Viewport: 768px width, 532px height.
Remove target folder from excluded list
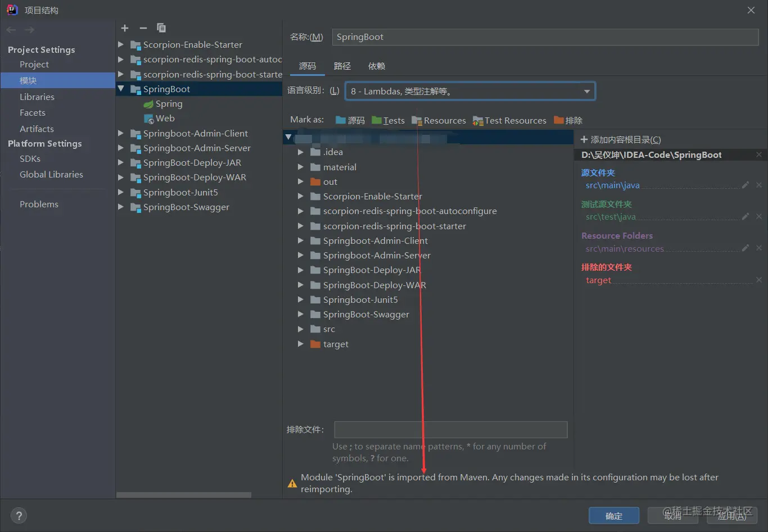click(759, 280)
